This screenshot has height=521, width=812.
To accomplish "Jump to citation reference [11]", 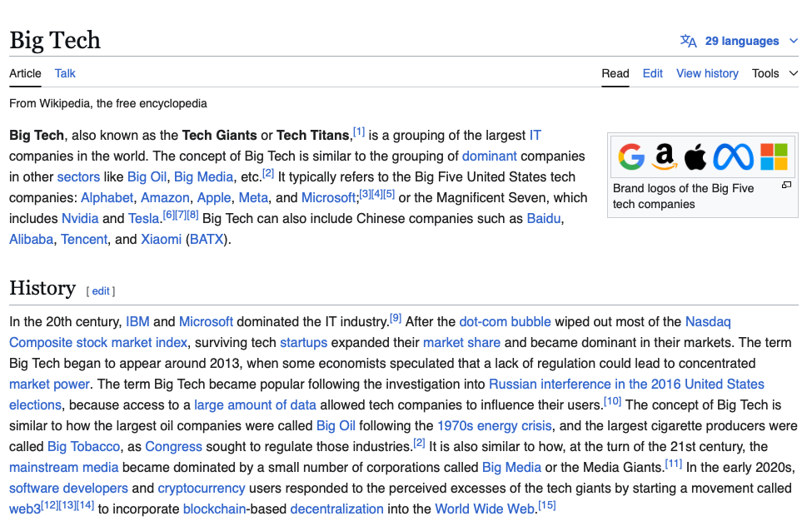I will coord(673,463).
